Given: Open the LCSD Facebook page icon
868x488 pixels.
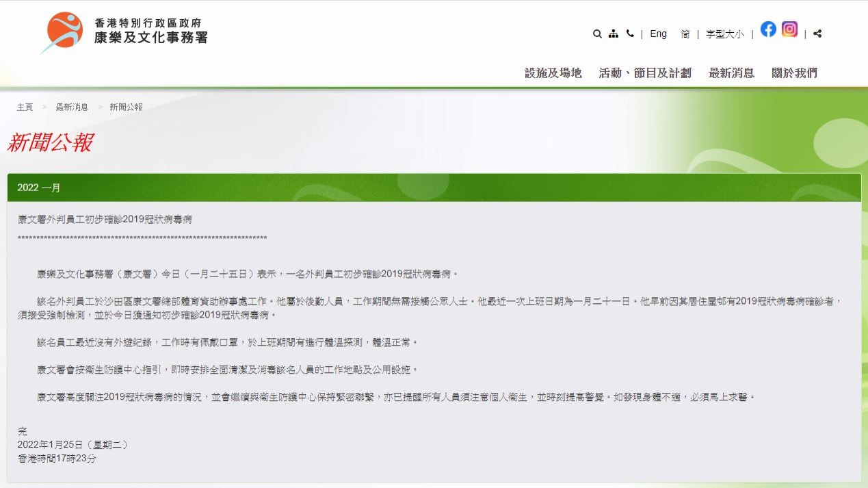Looking at the screenshot, I should [768, 29].
